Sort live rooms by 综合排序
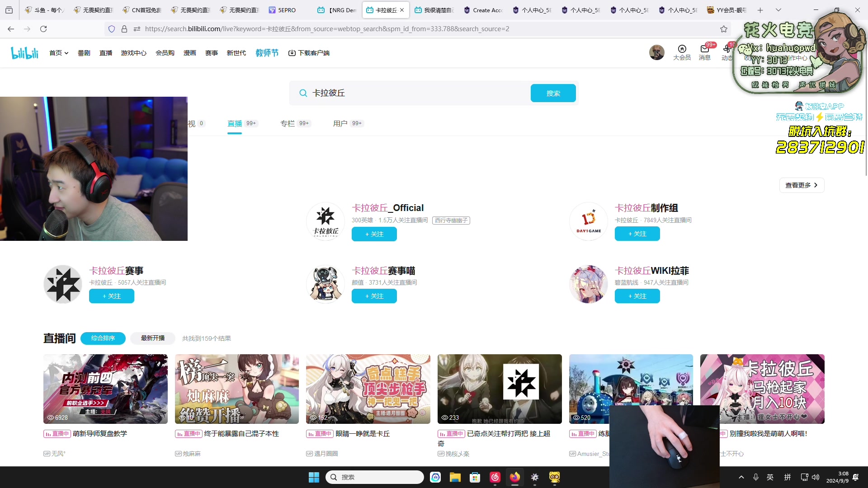The height and width of the screenshot is (488, 868). click(103, 338)
